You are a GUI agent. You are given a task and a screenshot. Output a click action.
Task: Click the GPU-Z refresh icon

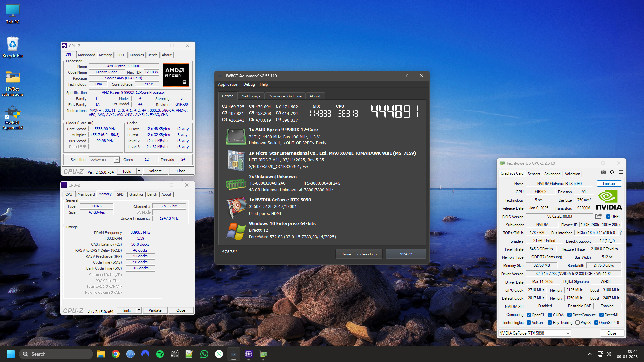[x=612, y=172]
